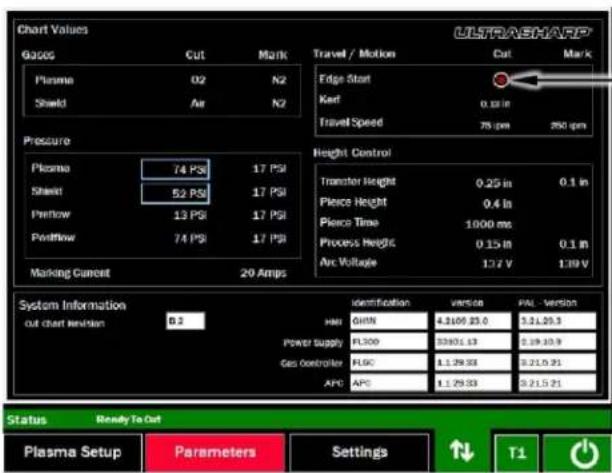Click the Status label in green bar
612x473 pixels.
(27, 420)
